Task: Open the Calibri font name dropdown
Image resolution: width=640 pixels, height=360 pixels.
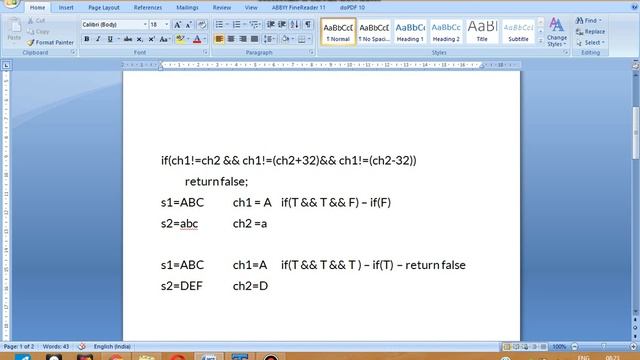Action: pos(145,25)
